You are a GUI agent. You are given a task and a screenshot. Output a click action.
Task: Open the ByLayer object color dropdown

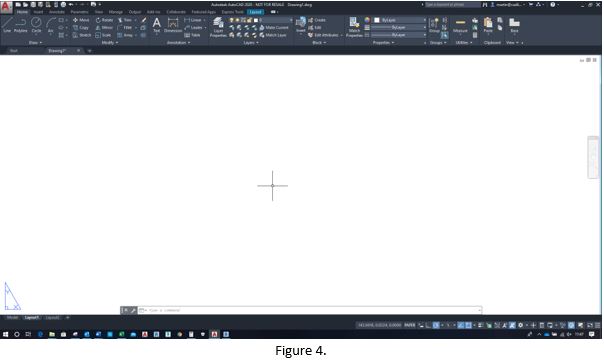(x=400, y=20)
